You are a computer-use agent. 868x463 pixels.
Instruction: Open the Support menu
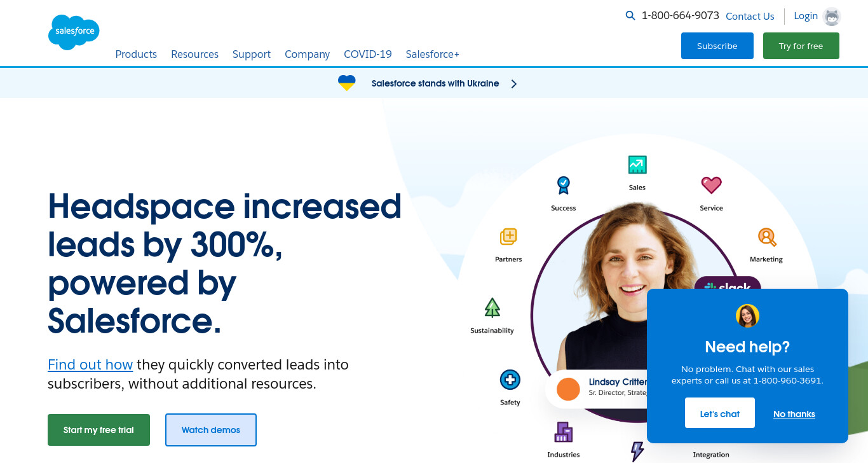[252, 54]
